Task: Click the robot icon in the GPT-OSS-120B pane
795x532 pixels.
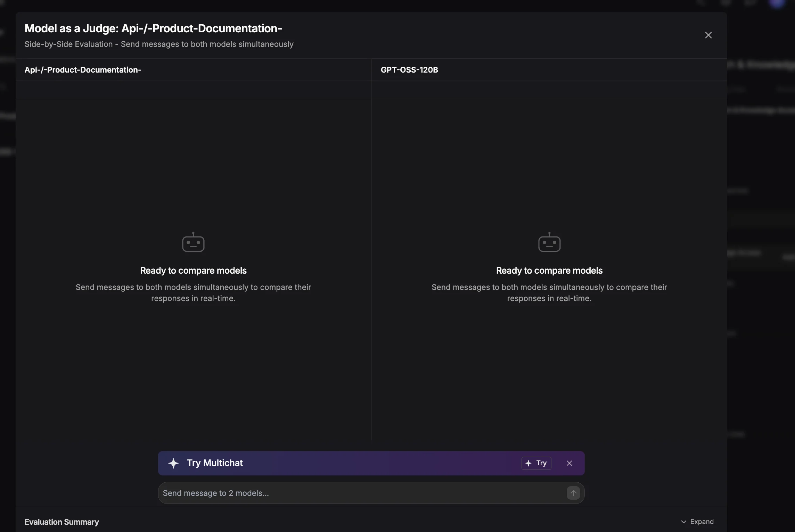Action: pos(549,242)
